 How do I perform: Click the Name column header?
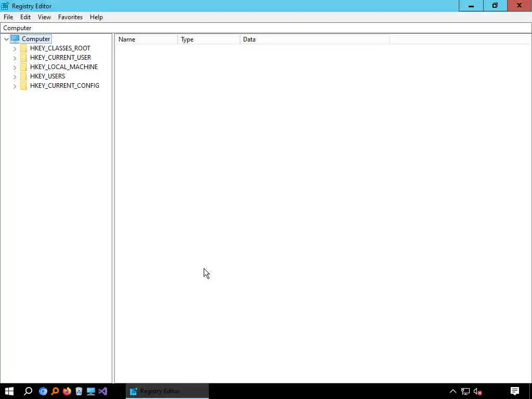point(146,39)
